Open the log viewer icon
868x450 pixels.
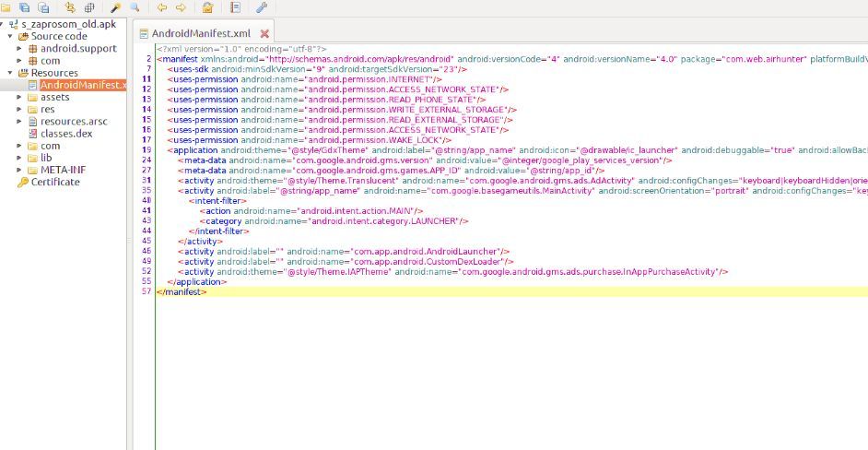coord(235,7)
